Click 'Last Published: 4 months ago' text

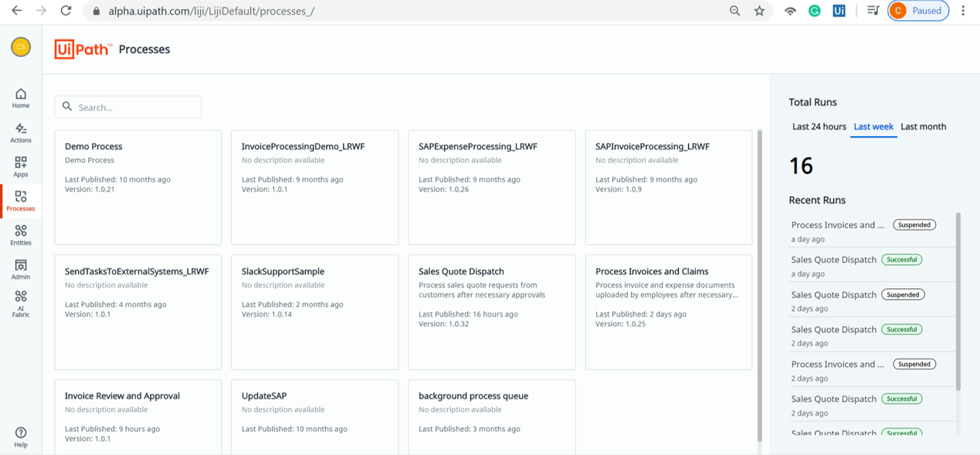115,304
